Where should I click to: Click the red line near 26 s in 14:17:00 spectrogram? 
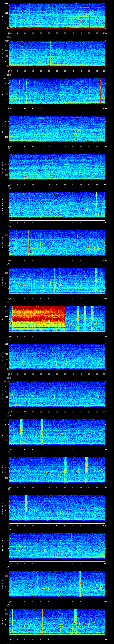click(50, 54)
